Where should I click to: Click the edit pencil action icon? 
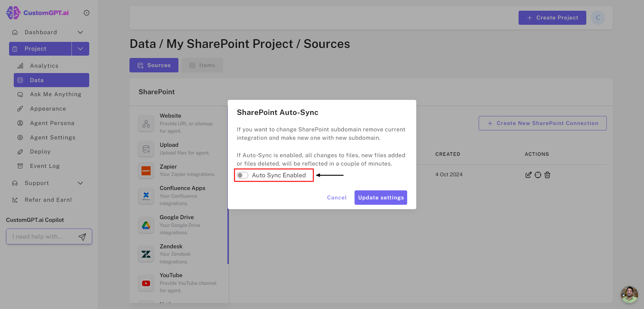528,175
